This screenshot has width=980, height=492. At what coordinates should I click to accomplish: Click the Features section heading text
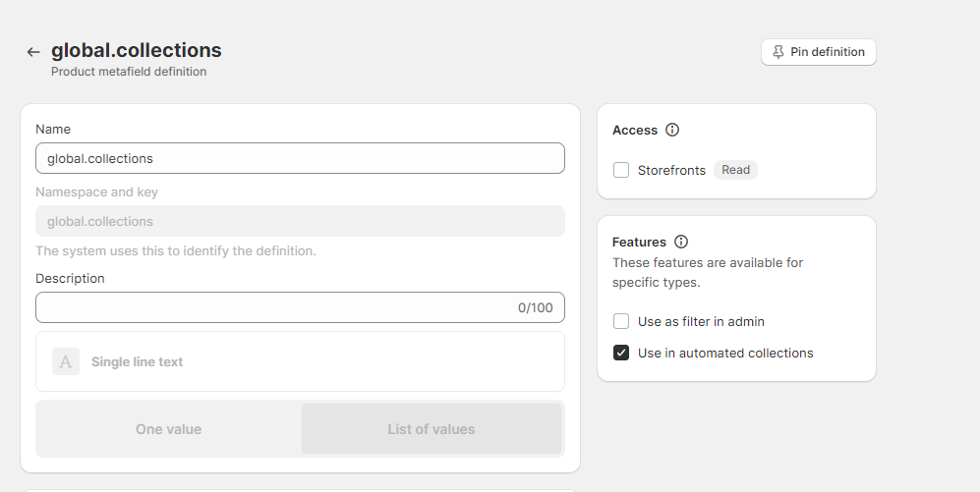[x=639, y=242]
